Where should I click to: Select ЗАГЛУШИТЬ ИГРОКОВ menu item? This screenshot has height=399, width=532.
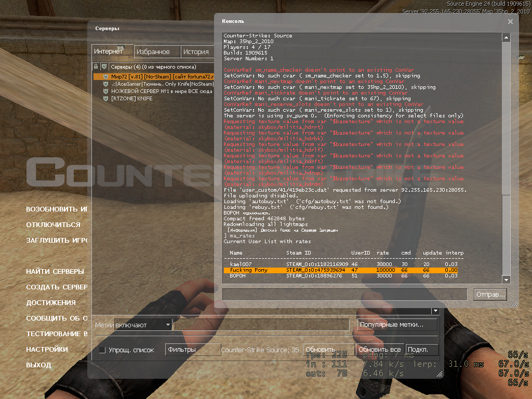tap(57, 240)
